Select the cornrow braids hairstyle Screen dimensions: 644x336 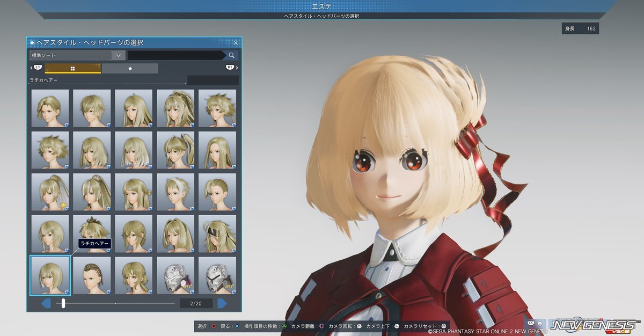[x=92, y=276]
